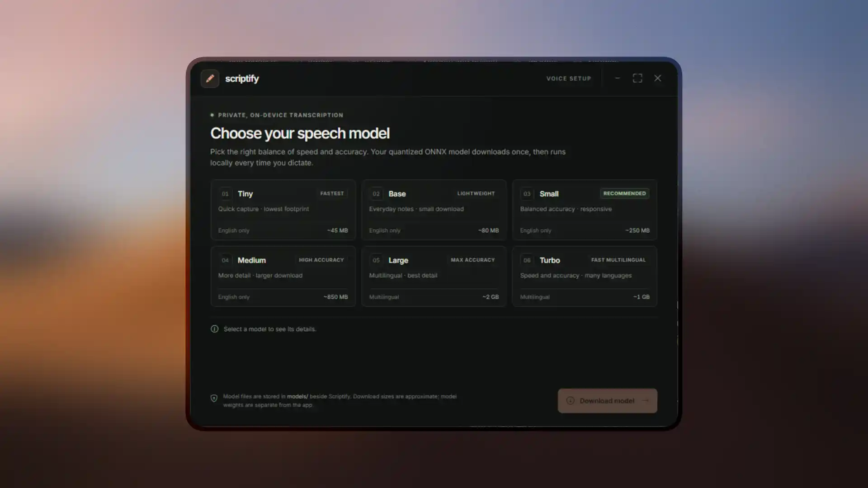Viewport: 868px width, 488px height.
Task: Click 'Quick capture · lowest footprint' description
Action: tap(264, 209)
